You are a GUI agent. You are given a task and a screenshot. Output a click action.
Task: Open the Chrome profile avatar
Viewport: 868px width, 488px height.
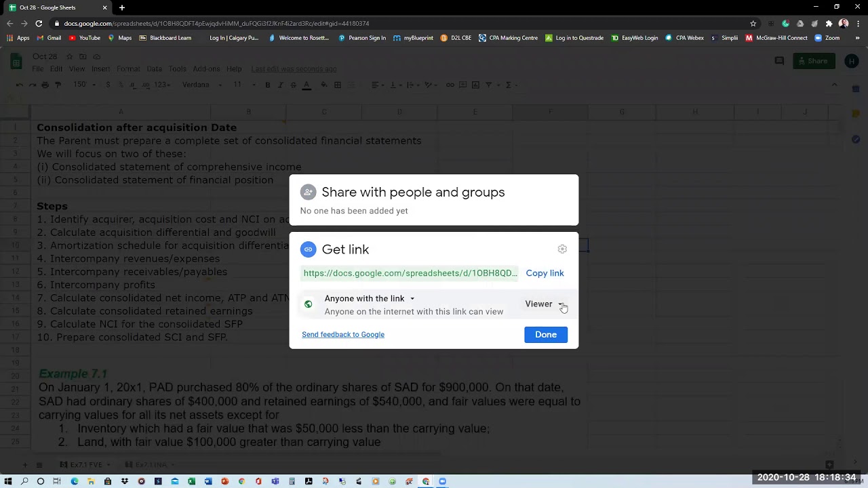(x=844, y=24)
